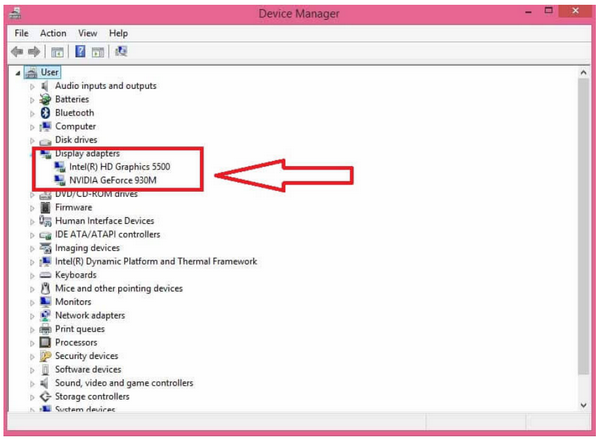
Task: Expand the Network adapters node
Action: 32,315
